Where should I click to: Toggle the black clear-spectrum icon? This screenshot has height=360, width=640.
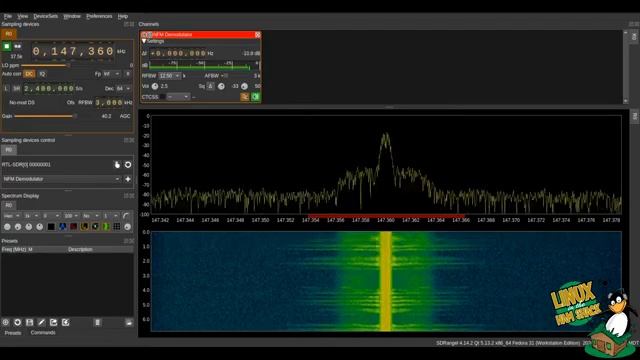click(x=51, y=227)
